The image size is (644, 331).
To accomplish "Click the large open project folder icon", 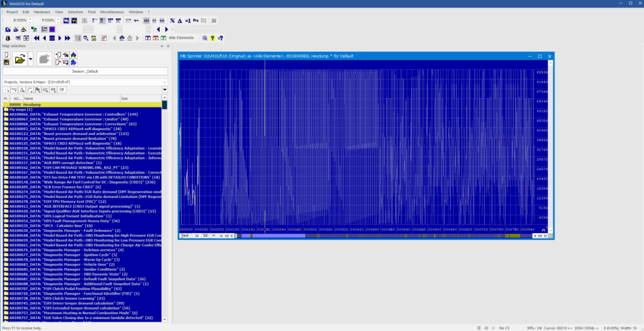I will [19, 58].
